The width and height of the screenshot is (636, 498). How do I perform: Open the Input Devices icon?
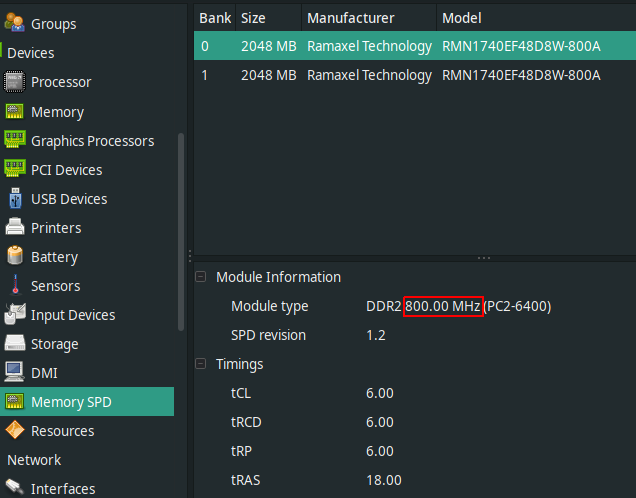(15, 314)
